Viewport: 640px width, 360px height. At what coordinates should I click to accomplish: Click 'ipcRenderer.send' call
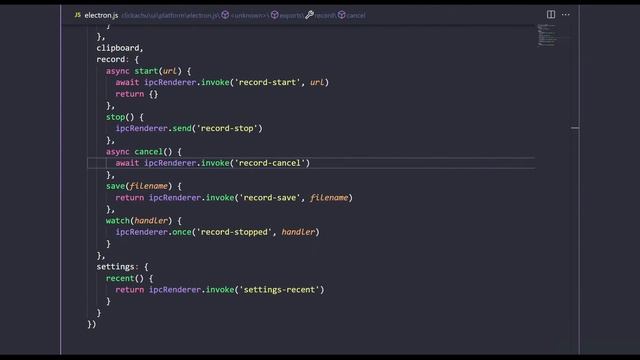pos(153,129)
